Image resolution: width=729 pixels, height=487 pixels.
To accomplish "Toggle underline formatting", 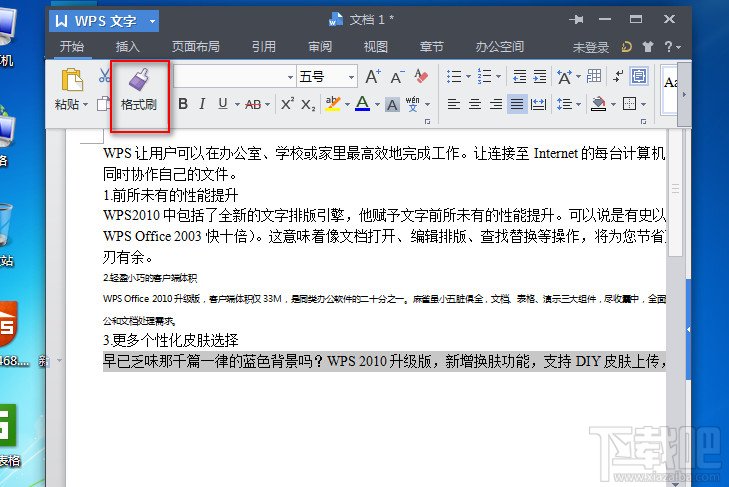I will coord(223,104).
